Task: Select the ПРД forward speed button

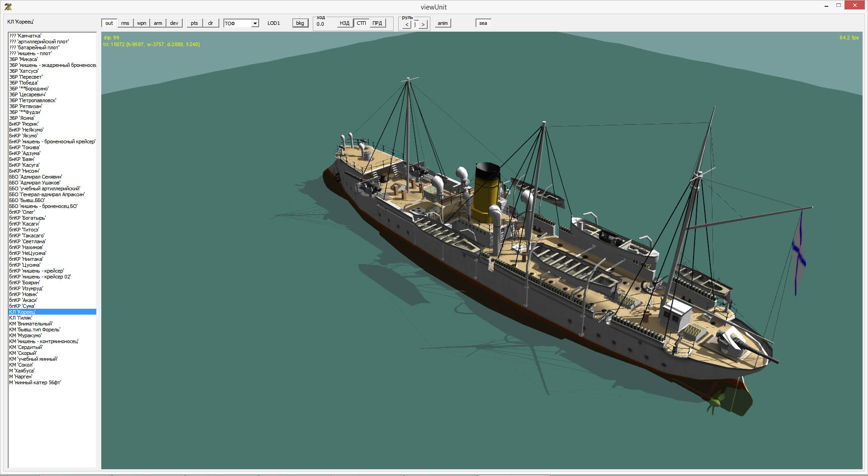Action: 377,23
